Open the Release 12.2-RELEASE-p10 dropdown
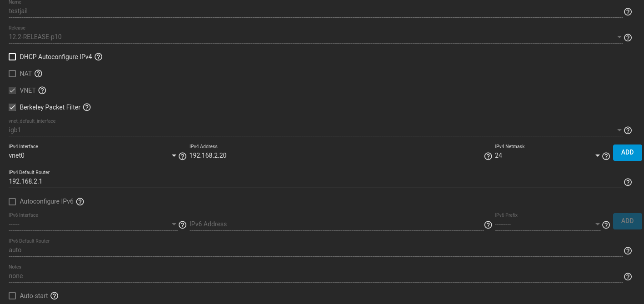Image resolution: width=644 pixels, height=304 pixels. click(x=315, y=37)
